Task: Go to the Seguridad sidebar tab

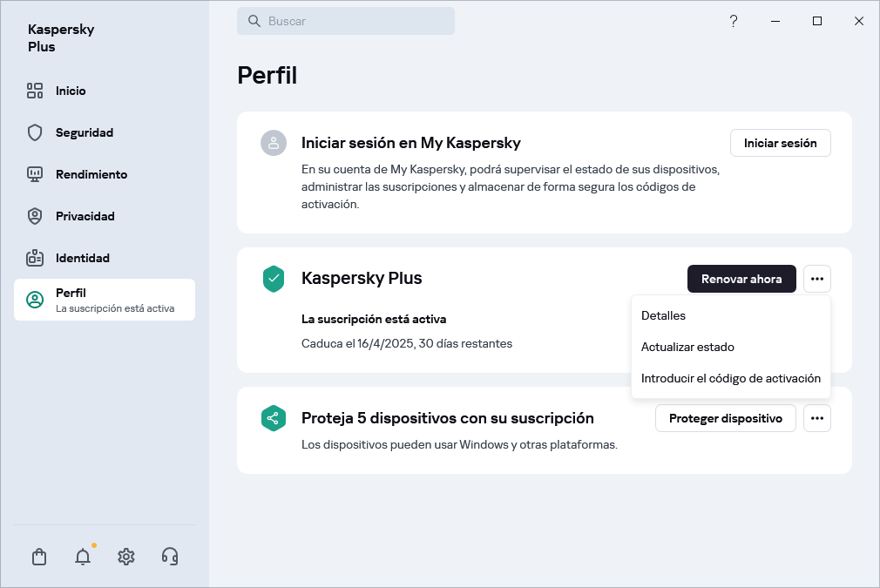Action: pyautogui.click(x=85, y=132)
